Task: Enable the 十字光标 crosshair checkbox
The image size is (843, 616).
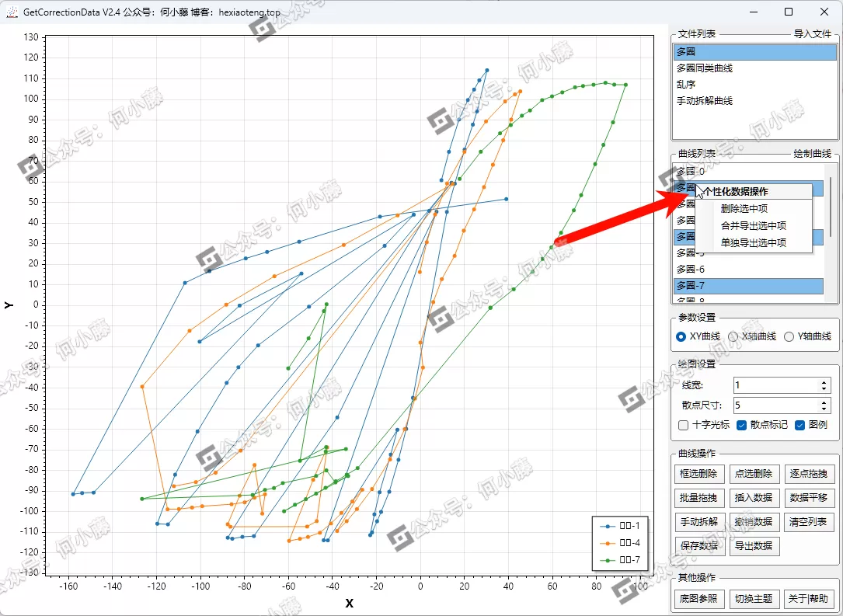Action: 684,425
